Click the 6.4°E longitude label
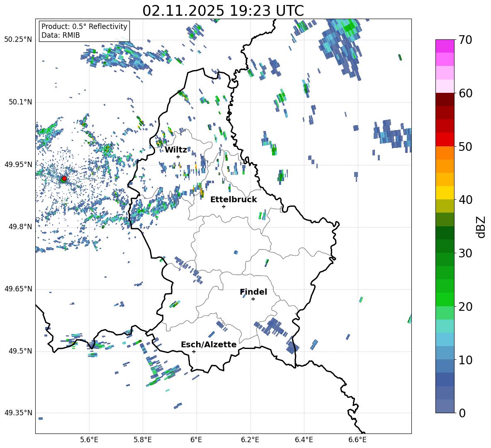491x448 pixels. click(304, 440)
